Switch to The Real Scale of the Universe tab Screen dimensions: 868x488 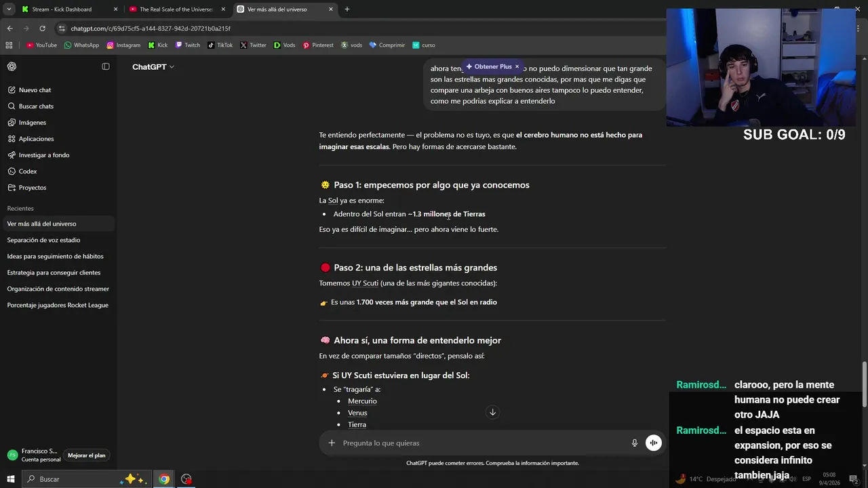(x=176, y=9)
